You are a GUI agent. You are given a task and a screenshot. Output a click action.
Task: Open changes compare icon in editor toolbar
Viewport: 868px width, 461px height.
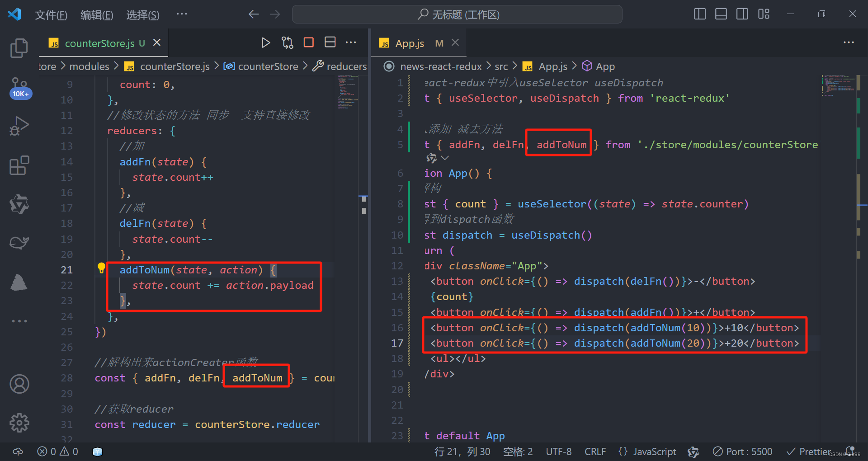click(x=287, y=43)
